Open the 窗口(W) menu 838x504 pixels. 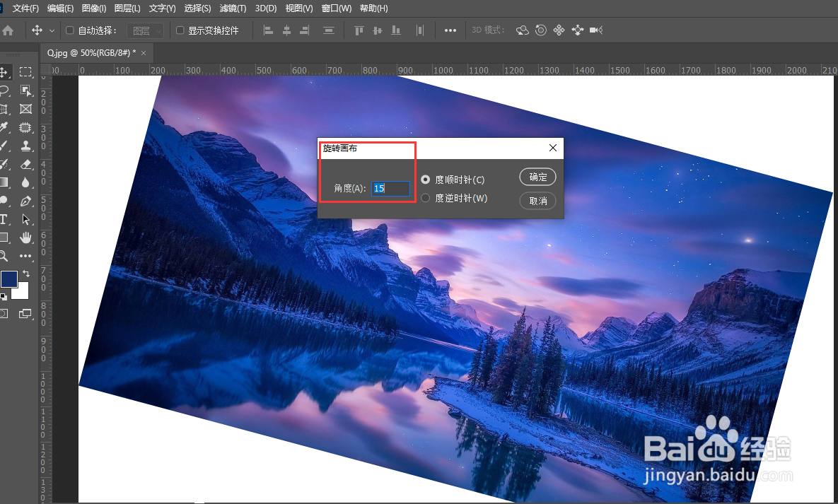coord(337,8)
